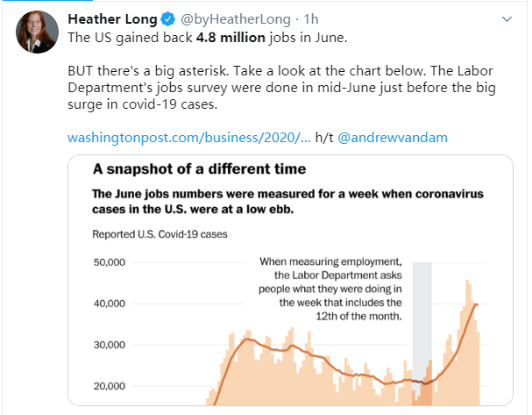Open the washingtonpost.com/business/2020 link
Image resolution: width=532 pixels, height=415 pixels.
(x=189, y=138)
